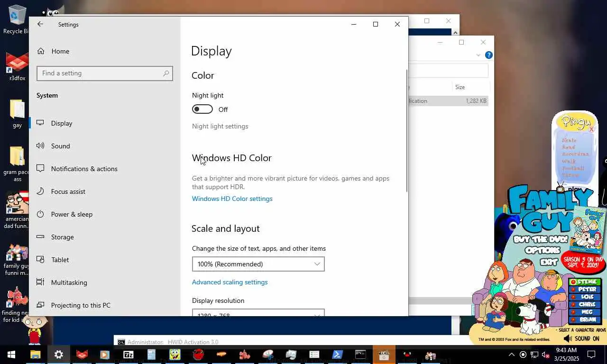Sort by Size column in Explorer window
This screenshot has height=364, width=607.
click(x=470, y=87)
